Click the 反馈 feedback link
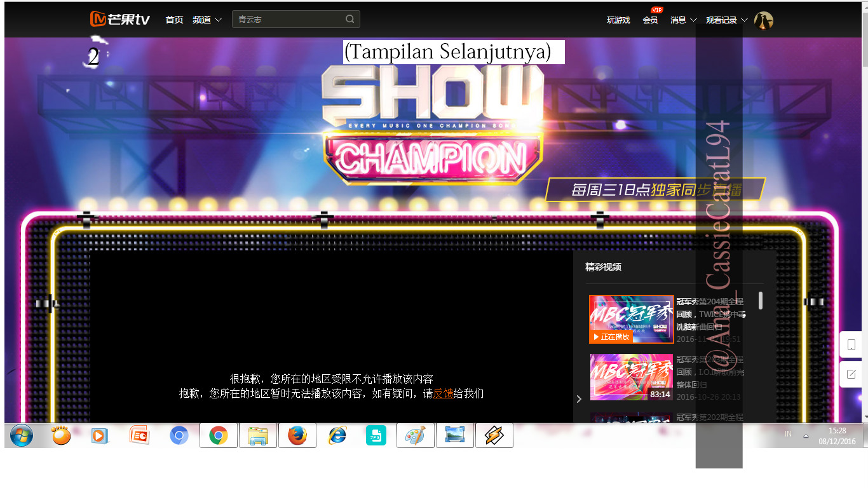This screenshot has width=868, height=488. pyautogui.click(x=443, y=394)
